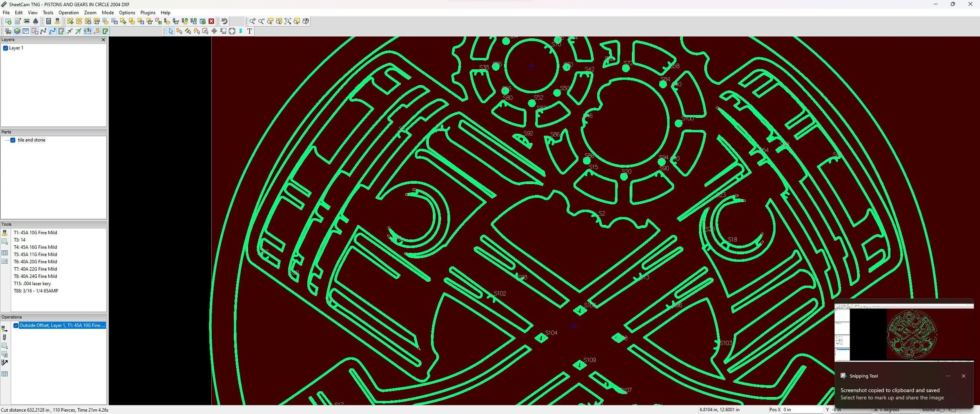The image size is (980, 414).
Task: Click the Zoom out magnifier icon
Action: coord(261,21)
